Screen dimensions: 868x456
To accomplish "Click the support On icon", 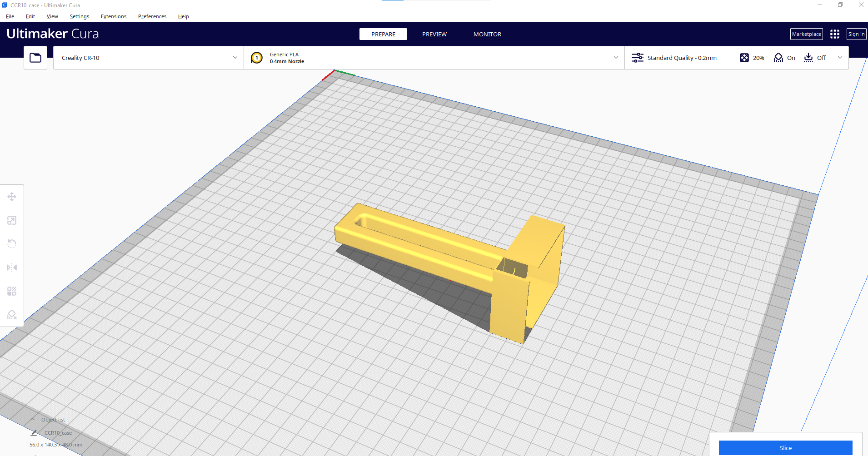I will point(778,58).
